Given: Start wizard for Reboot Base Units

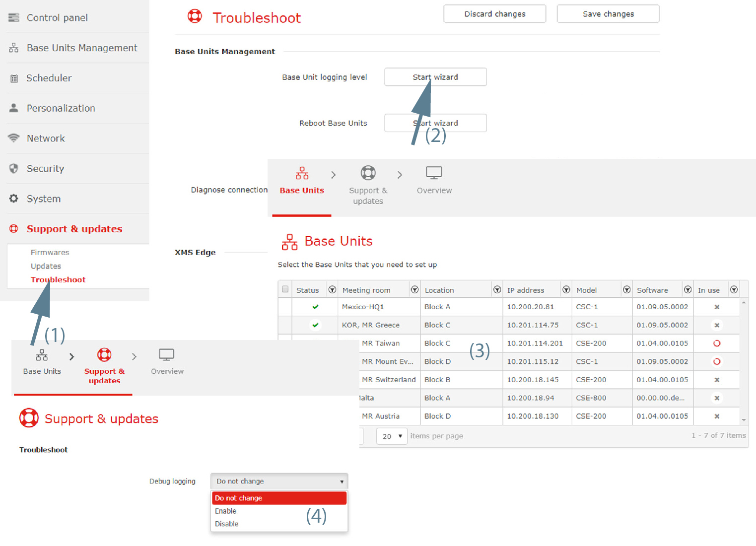Looking at the screenshot, I should click(435, 123).
